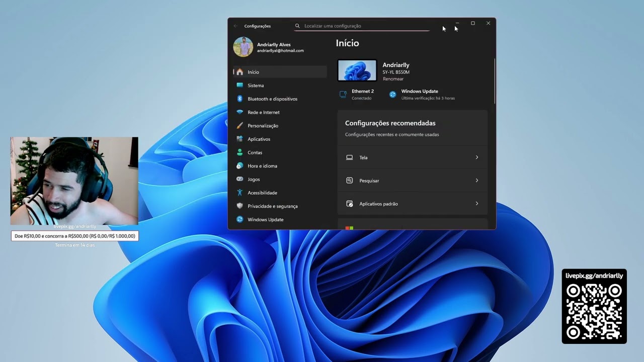Viewport: 644px width, 362px height.
Task: Click the Acessibilidade figure icon
Action: click(240, 193)
